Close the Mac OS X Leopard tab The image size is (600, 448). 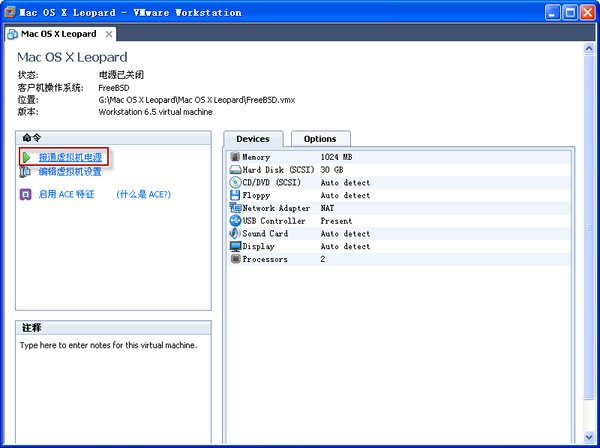[x=109, y=34]
